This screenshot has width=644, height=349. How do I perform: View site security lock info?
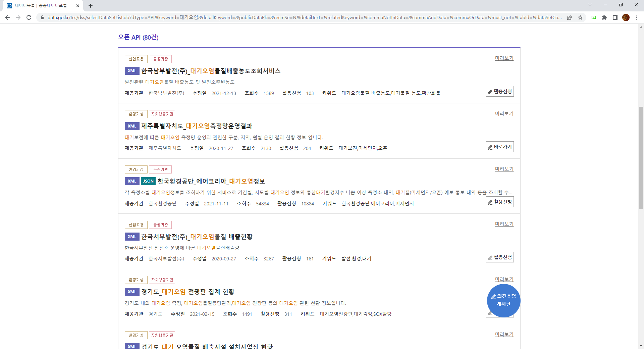coord(42,17)
